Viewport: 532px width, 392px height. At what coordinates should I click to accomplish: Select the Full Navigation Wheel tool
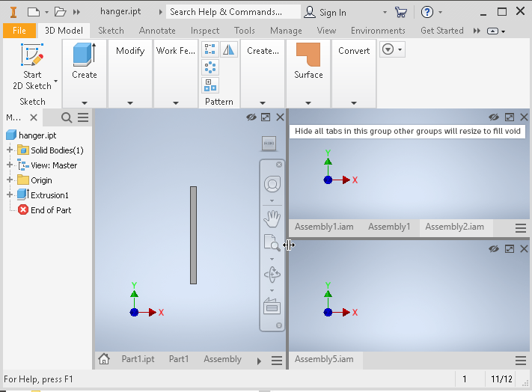[272, 184]
